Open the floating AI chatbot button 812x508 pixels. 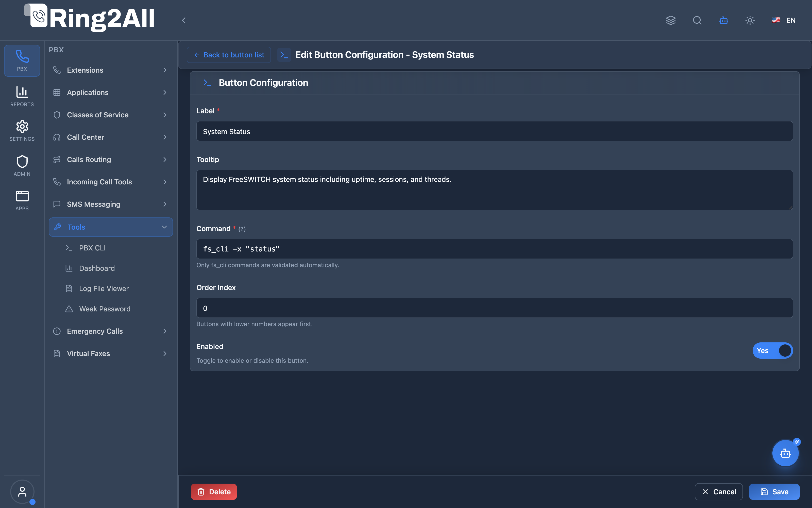coord(786,453)
